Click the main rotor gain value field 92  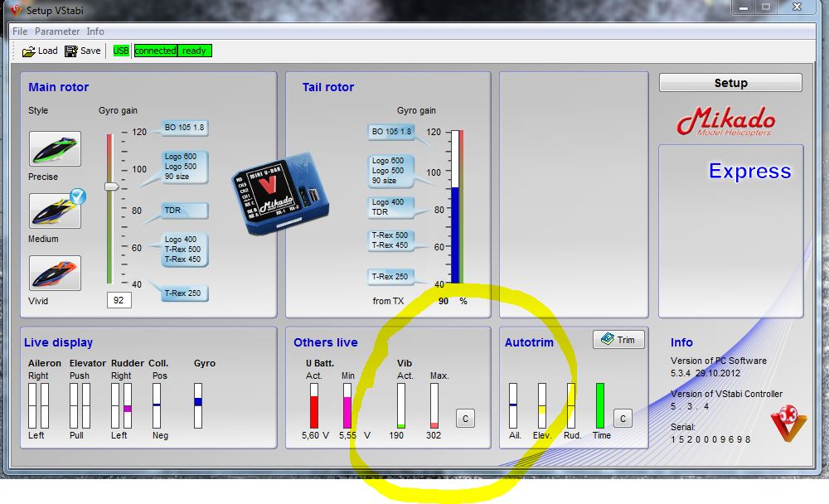pyautogui.click(x=119, y=300)
